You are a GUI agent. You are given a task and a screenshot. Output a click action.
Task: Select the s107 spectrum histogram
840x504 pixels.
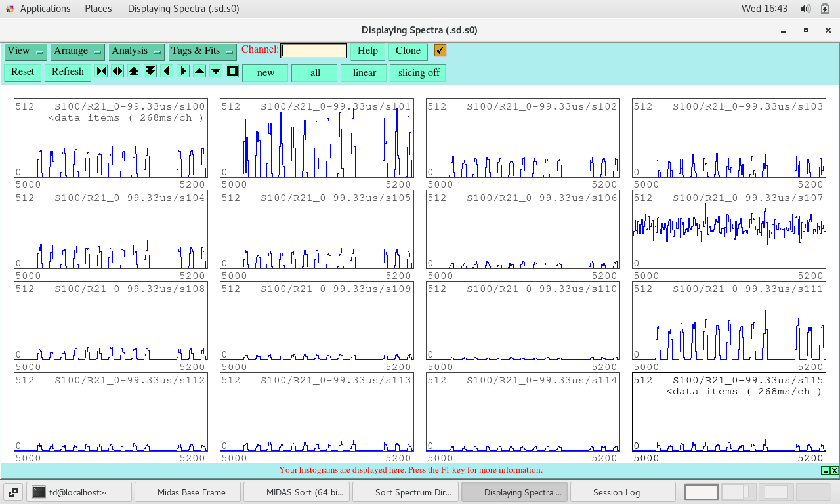[728, 230]
